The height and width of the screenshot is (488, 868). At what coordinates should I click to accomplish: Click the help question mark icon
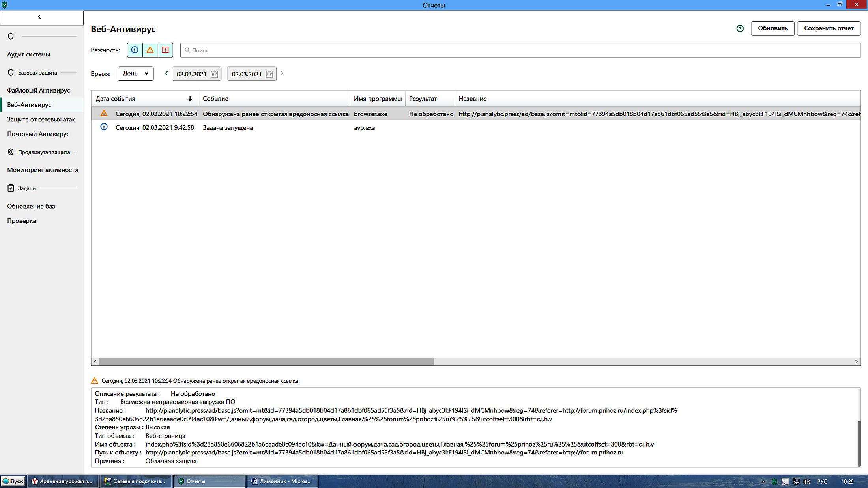pos(740,28)
